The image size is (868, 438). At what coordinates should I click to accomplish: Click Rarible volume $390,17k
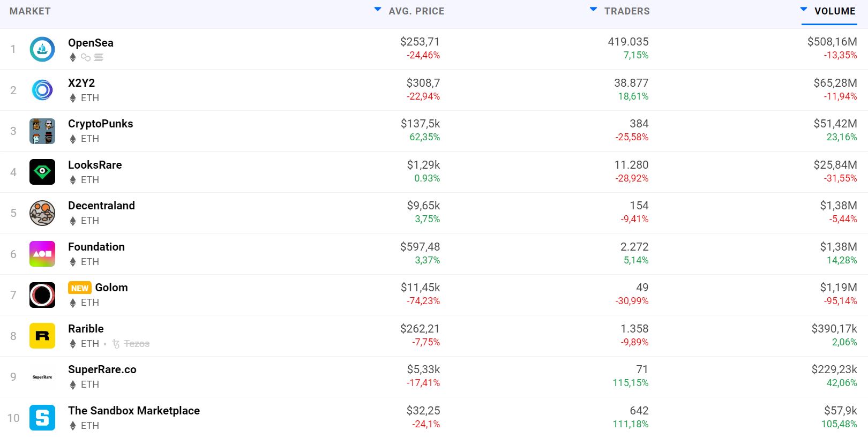tap(834, 329)
